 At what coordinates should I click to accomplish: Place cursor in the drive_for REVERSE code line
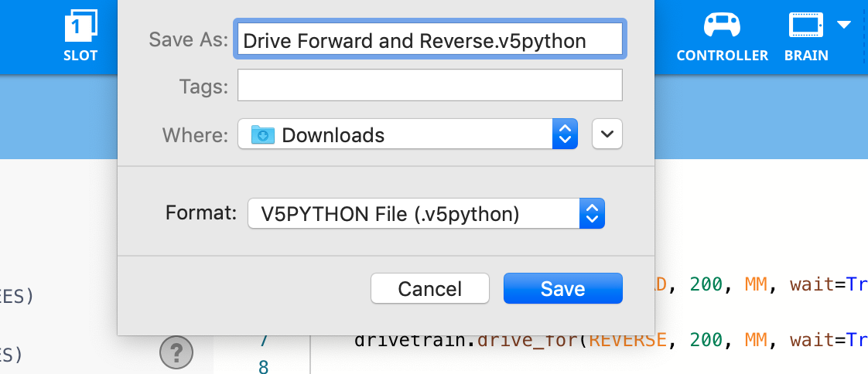(603, 340)
